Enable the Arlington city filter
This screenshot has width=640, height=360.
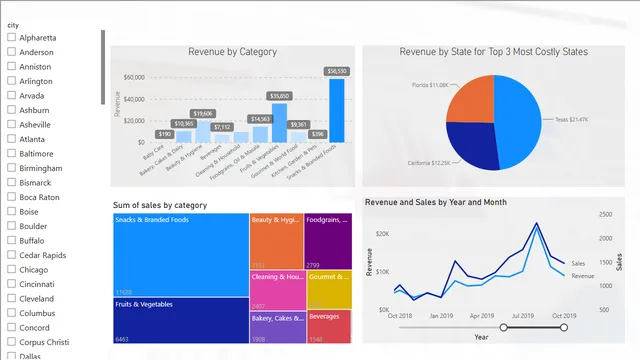point(11,81)
